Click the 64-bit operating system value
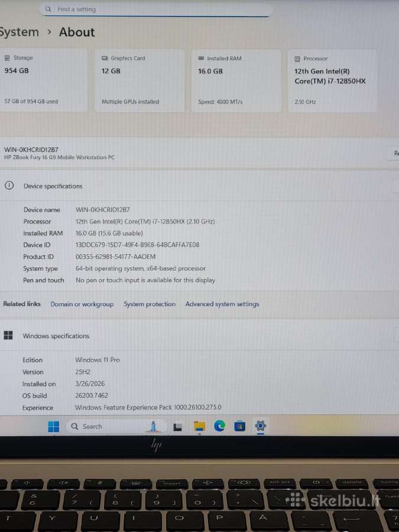399x532 pixels. pyautogui.click(x=141, y=268)
